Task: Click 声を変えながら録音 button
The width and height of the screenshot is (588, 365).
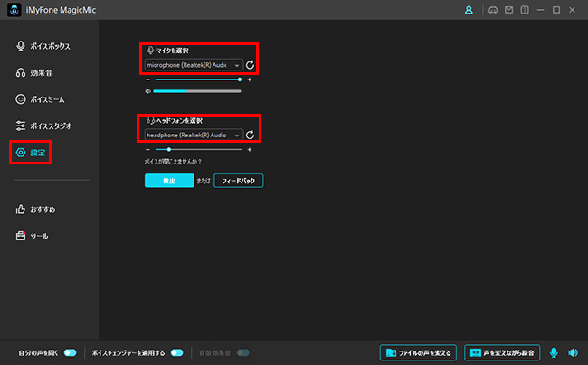Action: (502, 352)
